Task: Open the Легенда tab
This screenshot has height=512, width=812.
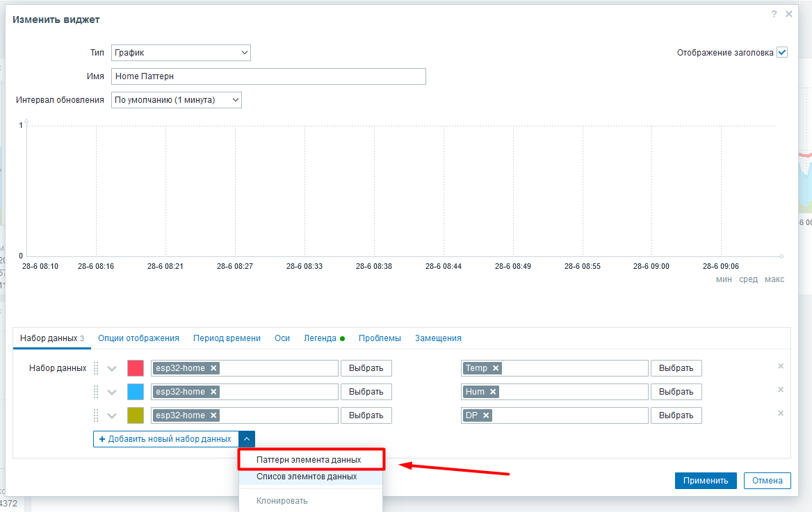Action: coord(320,338)
